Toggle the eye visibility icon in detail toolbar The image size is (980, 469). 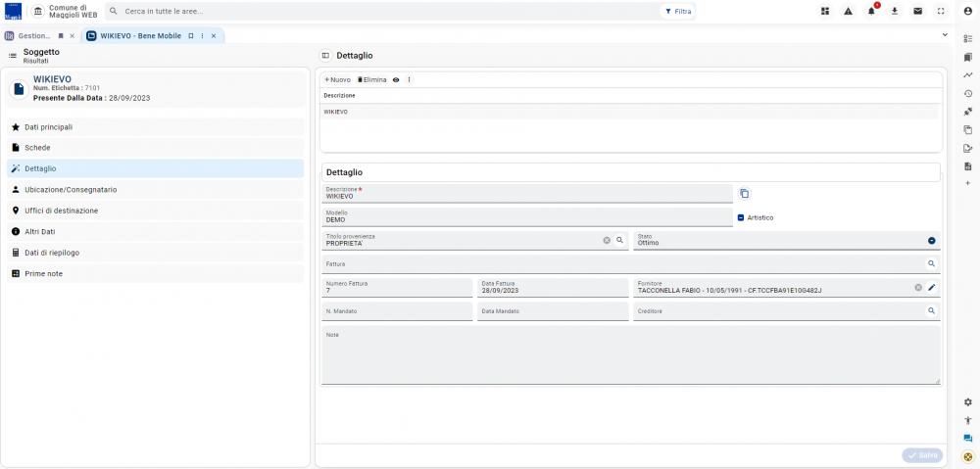pos(396,80)
